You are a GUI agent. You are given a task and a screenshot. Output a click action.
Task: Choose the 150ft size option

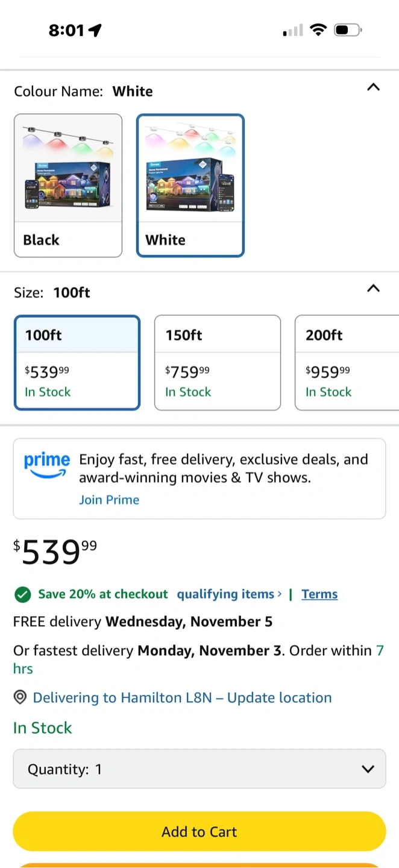click(x=218, y=363)
